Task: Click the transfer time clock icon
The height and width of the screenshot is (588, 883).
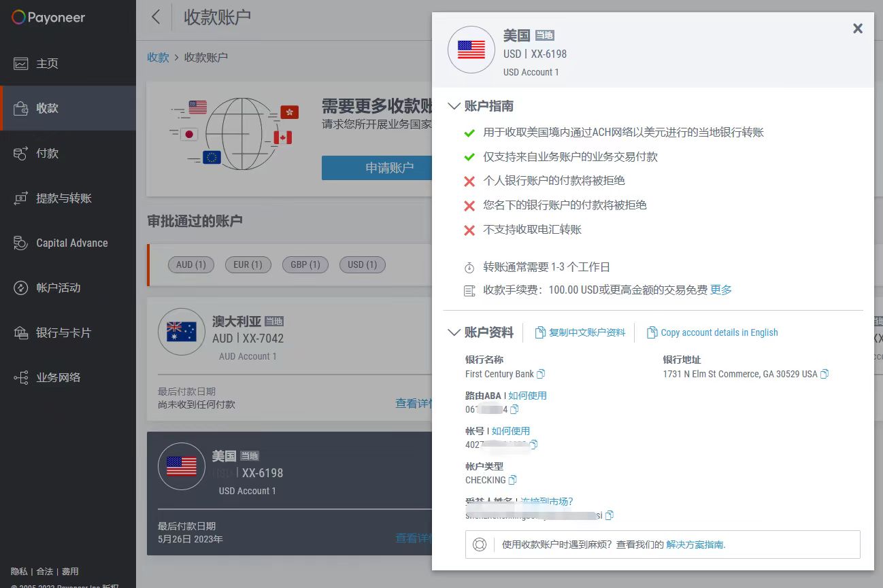Action: [x=469, y=267]
